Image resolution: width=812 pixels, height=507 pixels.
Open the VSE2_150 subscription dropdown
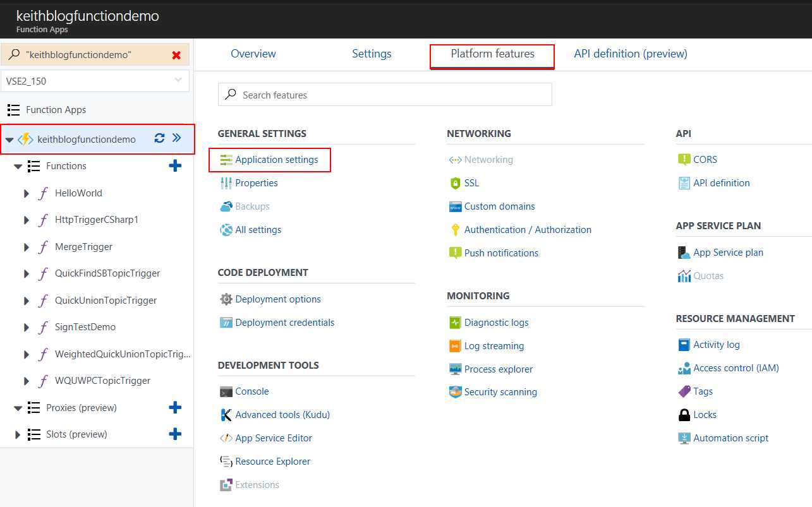pos(95,81)
